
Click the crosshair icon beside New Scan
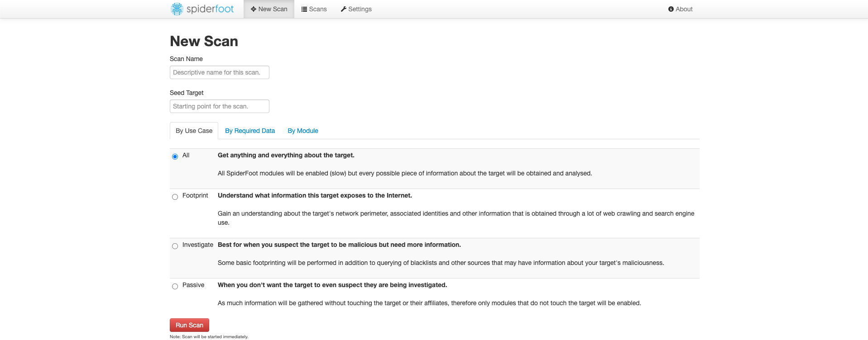point(253,9)
